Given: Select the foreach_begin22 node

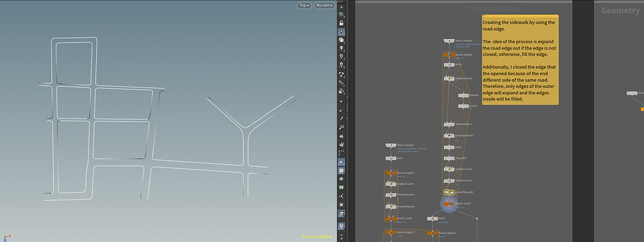Looking at the screenshot, I should coord(391,233).
